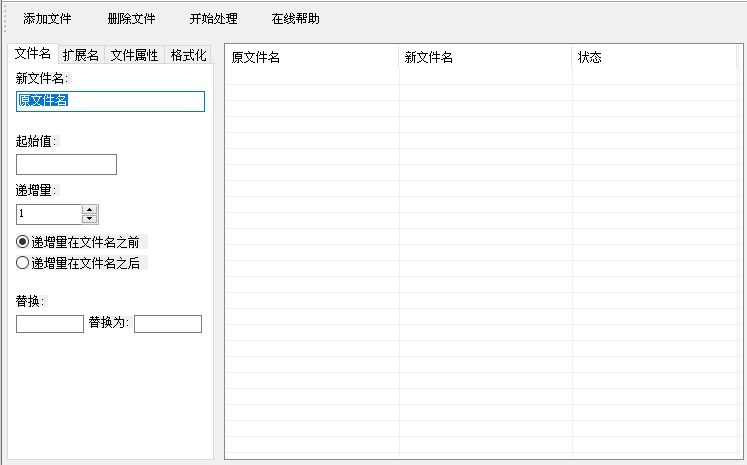
Task: Increase 递增量 with the up arrow
Action: (x=90, y=210)
